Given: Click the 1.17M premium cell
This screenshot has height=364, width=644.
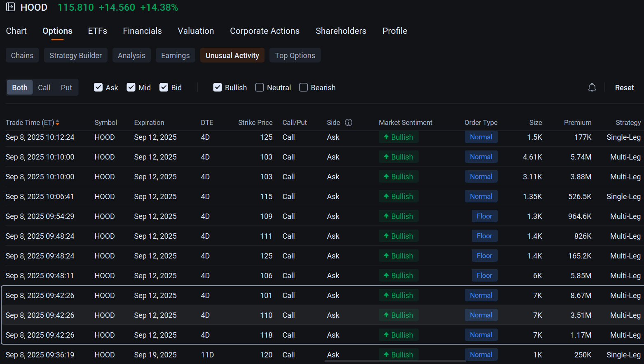Looking at the screenshot, I should point(581,335).
